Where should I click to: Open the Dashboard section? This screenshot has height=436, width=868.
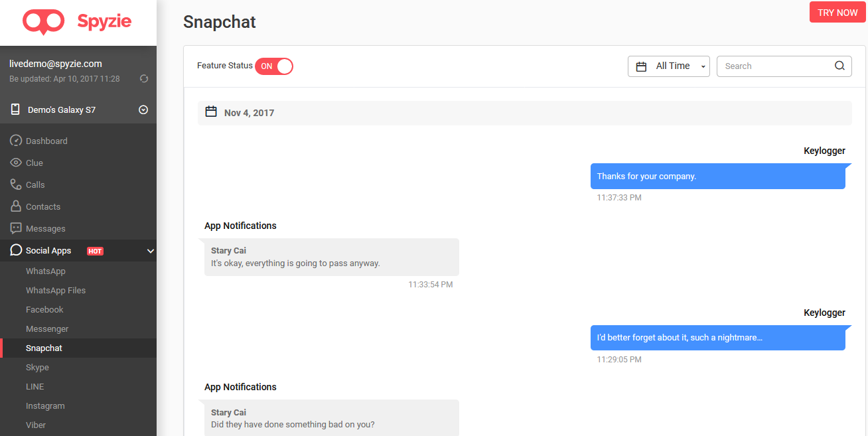tap(15, 141)
